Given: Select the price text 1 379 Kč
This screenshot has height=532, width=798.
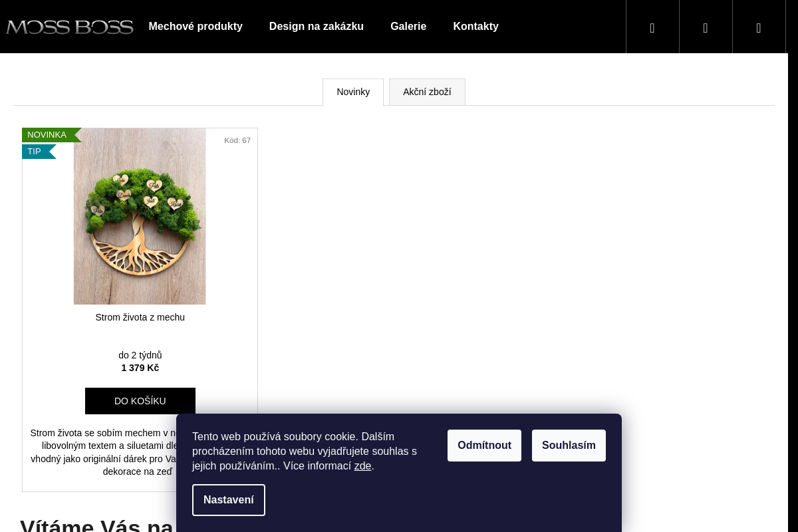Looking at the screenshot, I should coord(140,368).
